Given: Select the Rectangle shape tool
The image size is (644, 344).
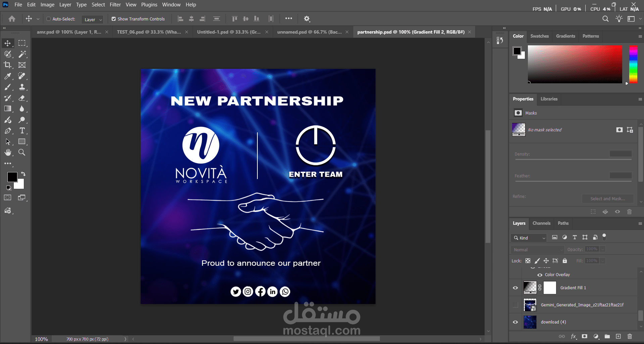Looking at the screenshot, I should tap(22, 141).
